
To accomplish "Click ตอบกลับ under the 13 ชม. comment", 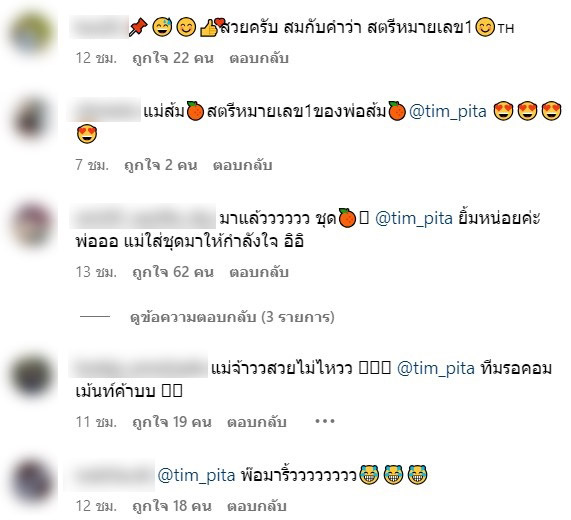I will [x=259, y=272].
